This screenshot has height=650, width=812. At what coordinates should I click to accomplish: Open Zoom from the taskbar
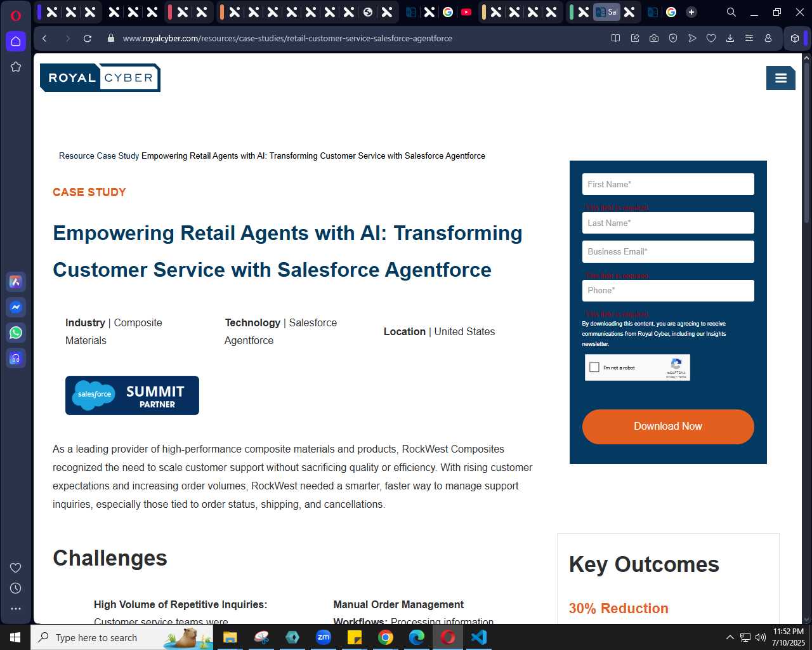(x=324, y=637)
